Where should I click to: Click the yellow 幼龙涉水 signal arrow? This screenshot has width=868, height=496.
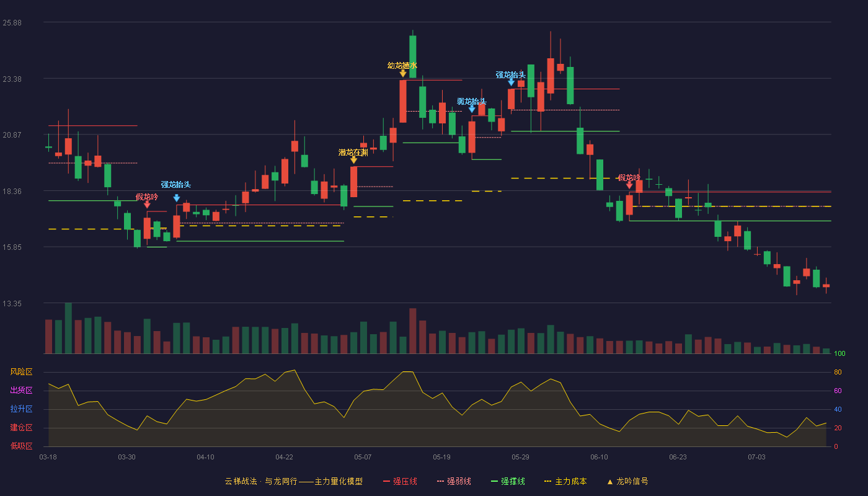point(403,73)
